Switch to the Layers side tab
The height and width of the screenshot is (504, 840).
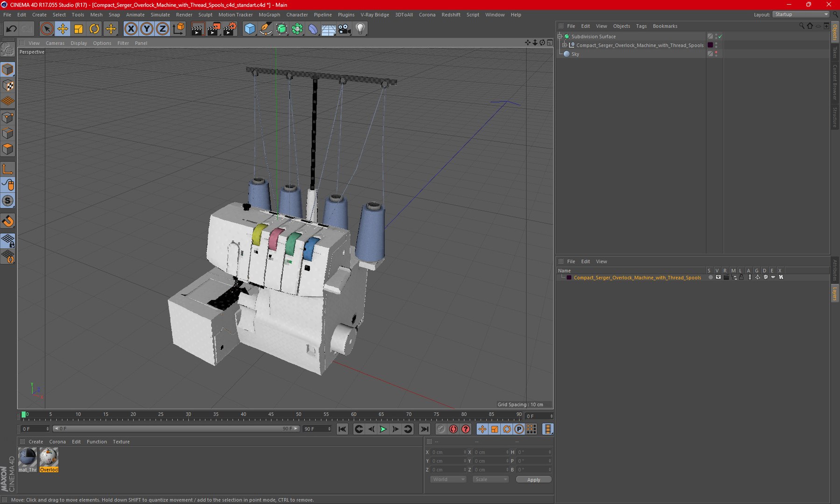pyautogui.click(x=835, y=294)
